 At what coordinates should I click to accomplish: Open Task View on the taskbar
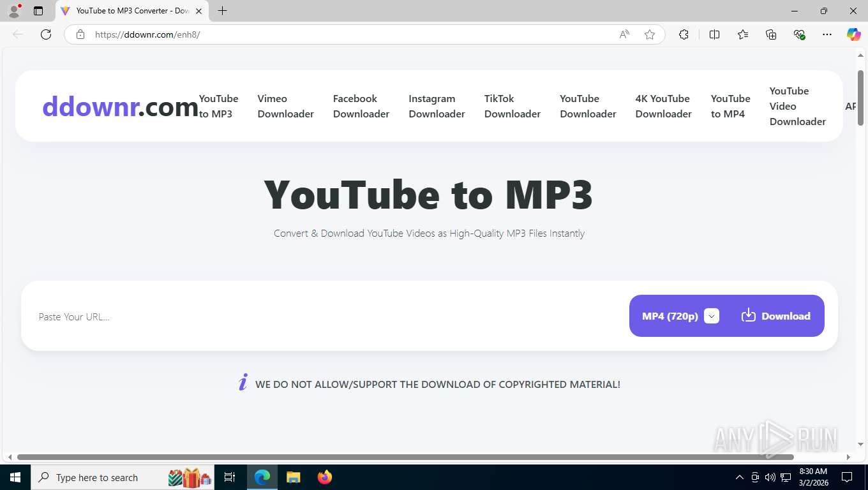point(230,477)
